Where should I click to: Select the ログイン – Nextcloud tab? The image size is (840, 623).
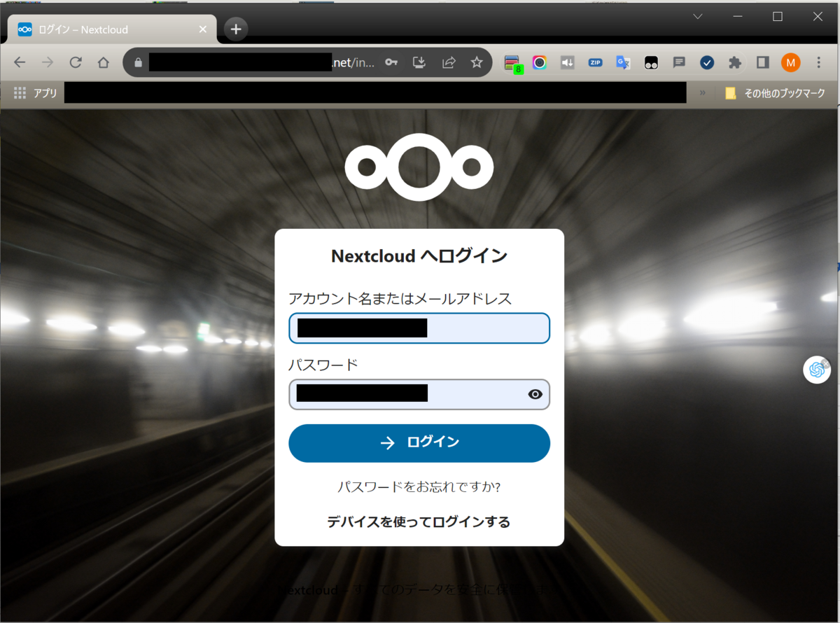[111, 29]
